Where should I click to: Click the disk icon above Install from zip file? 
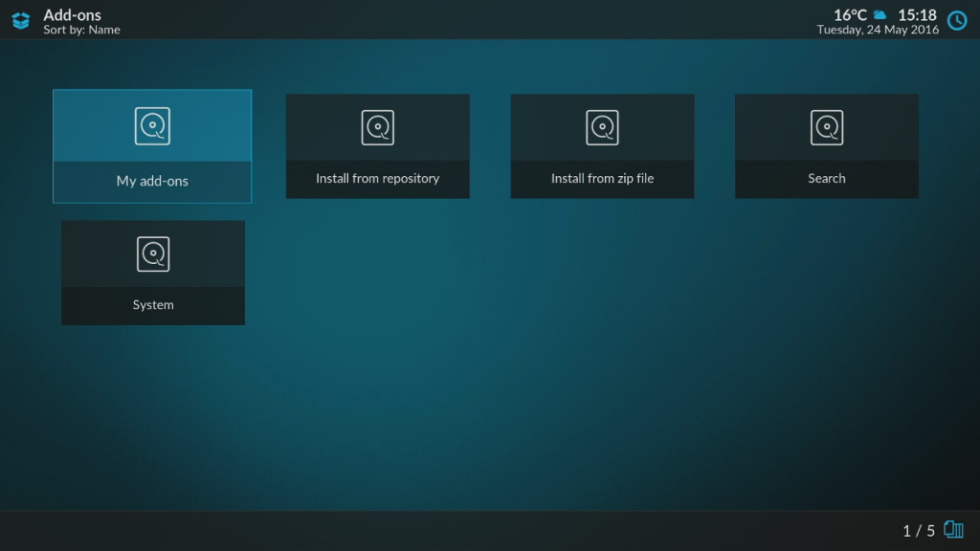point(603,127)
